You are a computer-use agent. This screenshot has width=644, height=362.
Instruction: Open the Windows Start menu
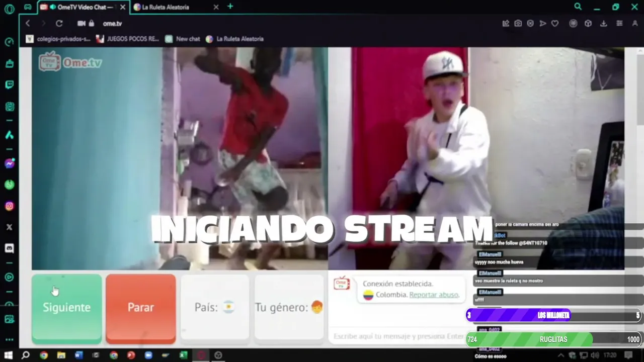pyautogui.click(x=8, y=355)
